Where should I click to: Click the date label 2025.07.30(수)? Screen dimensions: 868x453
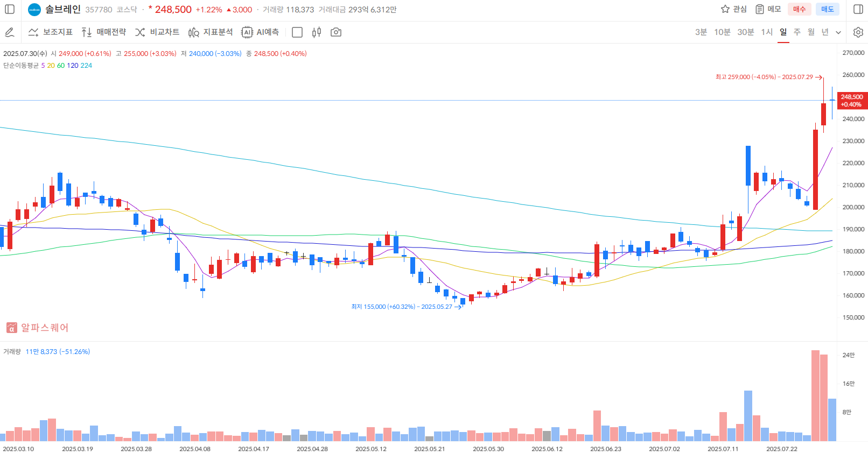pyautogui.click(x=25, y=53)
